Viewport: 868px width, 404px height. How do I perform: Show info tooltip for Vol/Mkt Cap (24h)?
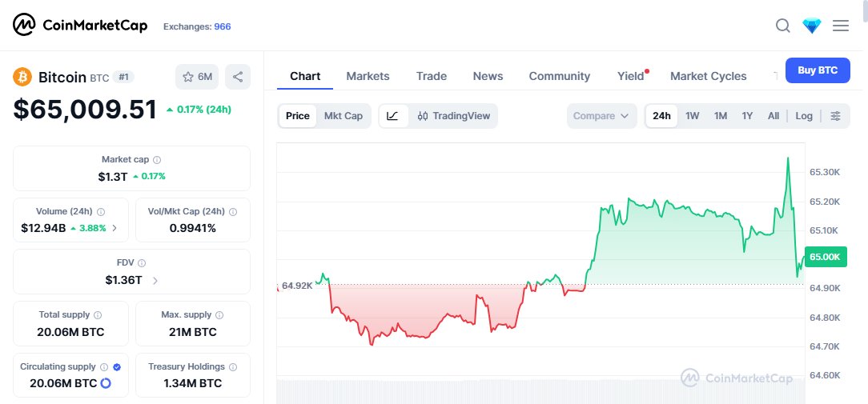[x=233, y=211]
